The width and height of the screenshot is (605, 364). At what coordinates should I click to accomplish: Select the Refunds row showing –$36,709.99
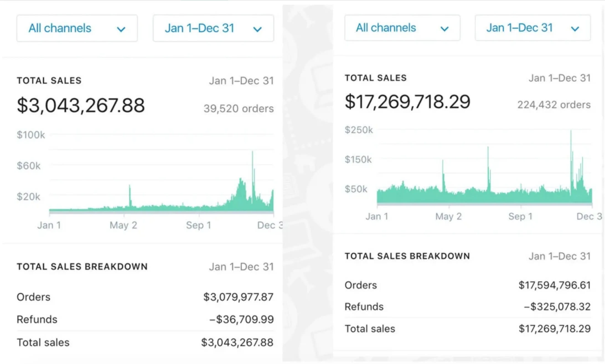[145, 319]
